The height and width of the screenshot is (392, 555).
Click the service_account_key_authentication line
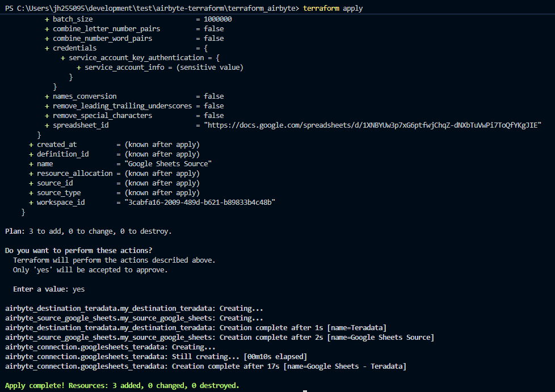[140, 58]
